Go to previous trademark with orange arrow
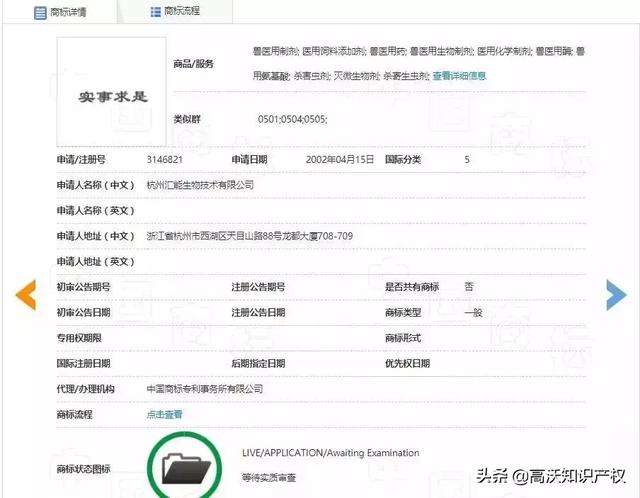The image size is (640, 498). pyautogui.click(x=26, y=295)
